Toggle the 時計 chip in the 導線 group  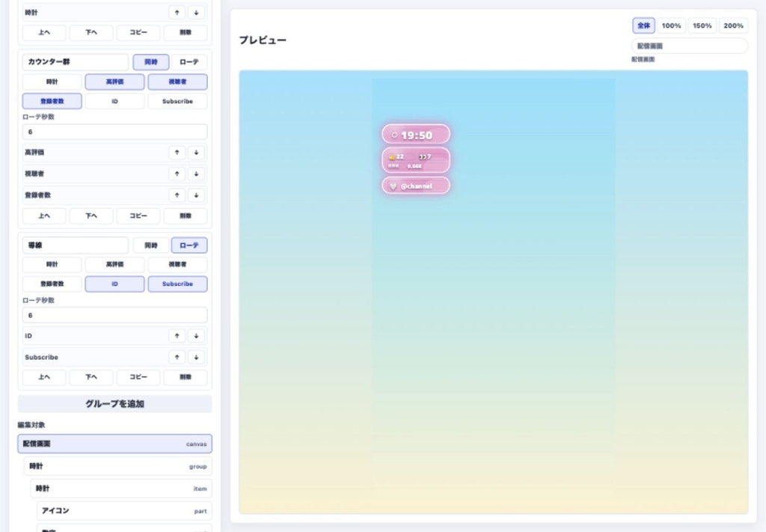coord(52,264)
